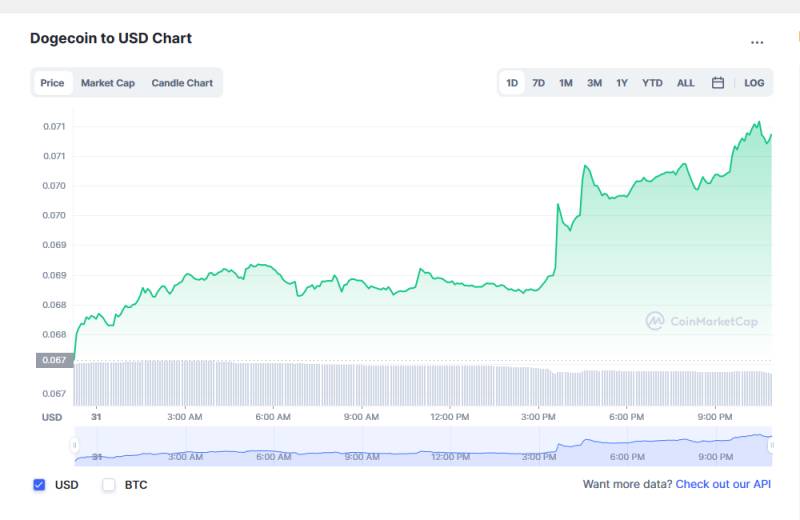Viewport: 800px width, 520px height.
Task: Select the YTD time range
Action: (652, 83)
